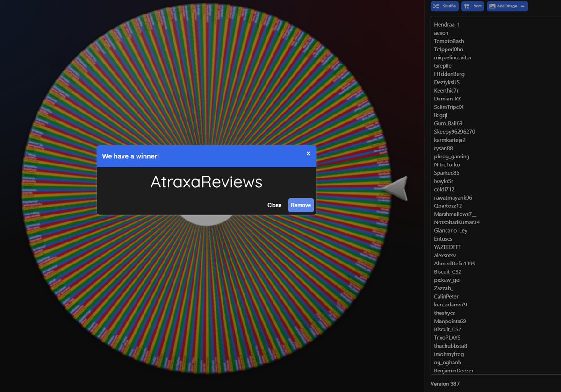Click the entry aeson
The width and height of the screenshot is (561, 392).
[x=441, y=33]
